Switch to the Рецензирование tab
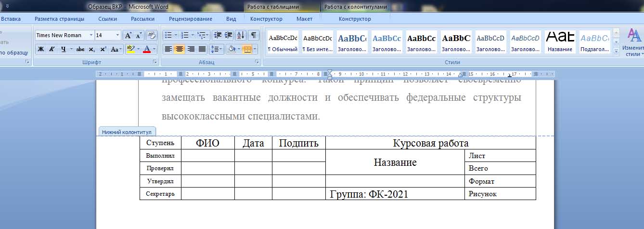The height and width of the screenshot is (229, 644). tap(190, 19)
